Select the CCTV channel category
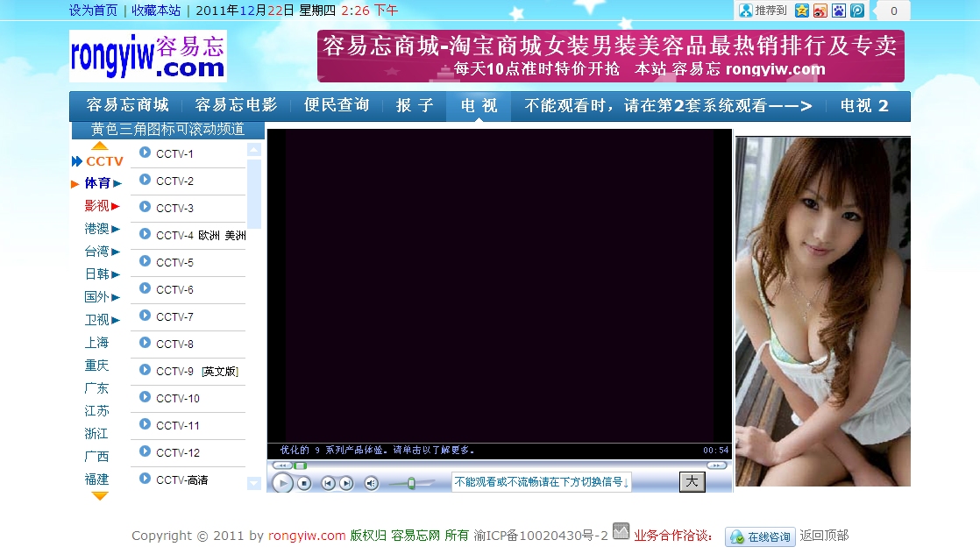The width and height of the screenshot is (980, 554). click(104, 161)
